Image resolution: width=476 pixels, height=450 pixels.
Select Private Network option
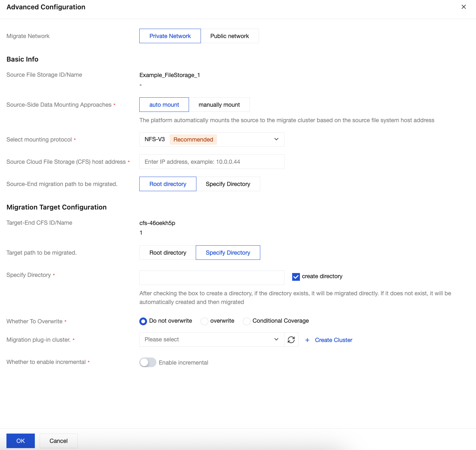click(170, 36)
